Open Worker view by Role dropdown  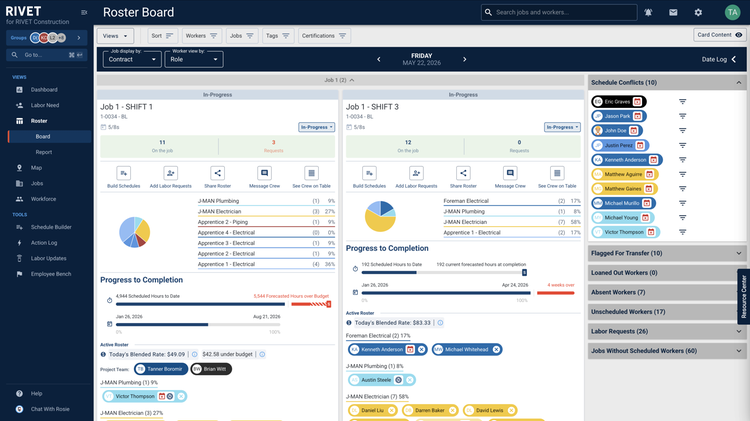pos(194,59)
